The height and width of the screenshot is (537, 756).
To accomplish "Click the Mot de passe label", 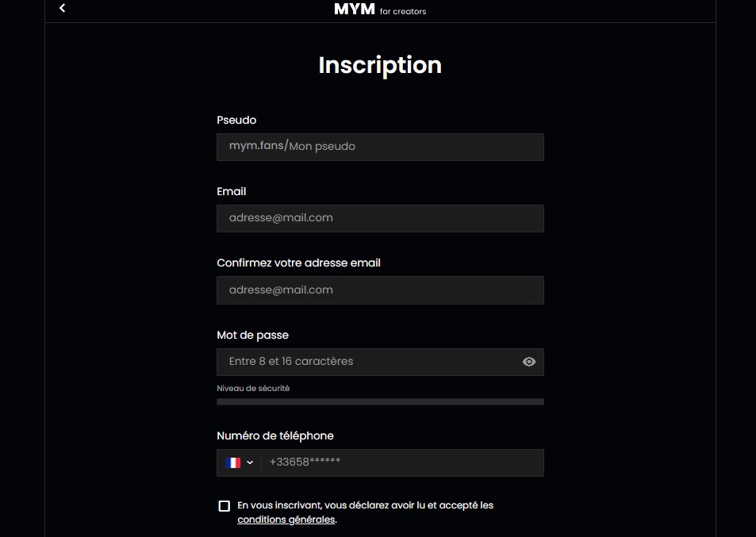I will (x=252, y=336).
